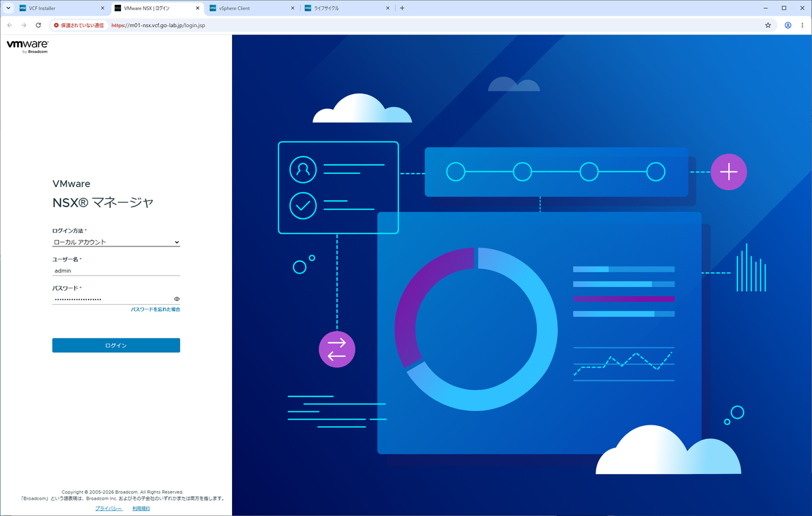The height and width of the screenshot is (516, 812).
Task: Toggle password visibility with the eye icon
Action: point(177,299)
